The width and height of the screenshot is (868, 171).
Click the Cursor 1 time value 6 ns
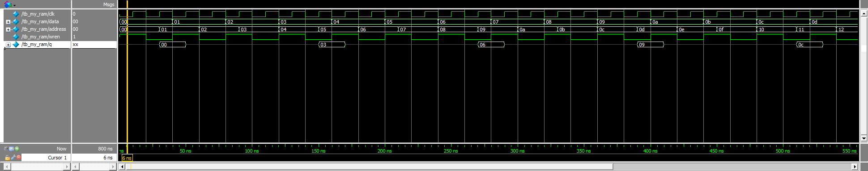(x=108, y=158)
